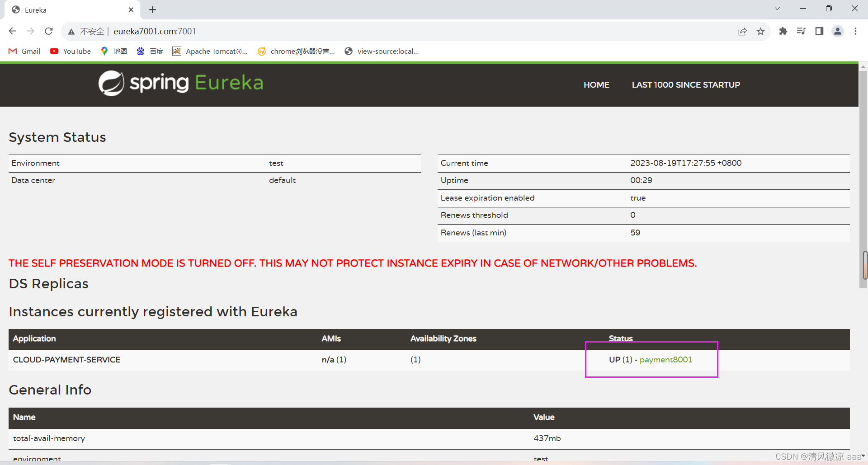Click the AMIs cell n/a (1)
The image size is (868, 465).
[334, 360]
